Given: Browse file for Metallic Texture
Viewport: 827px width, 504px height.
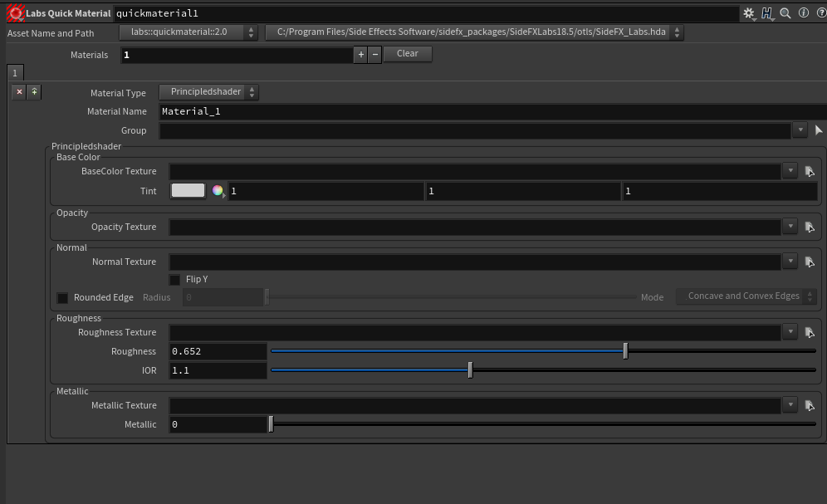Looking at the screenshot, I should coord(810,405).
